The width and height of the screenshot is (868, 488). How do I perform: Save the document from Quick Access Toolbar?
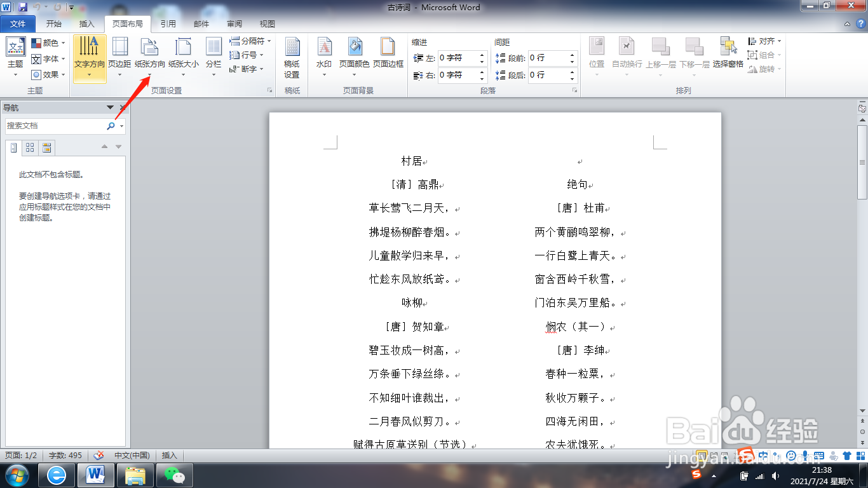click(23, 8)
